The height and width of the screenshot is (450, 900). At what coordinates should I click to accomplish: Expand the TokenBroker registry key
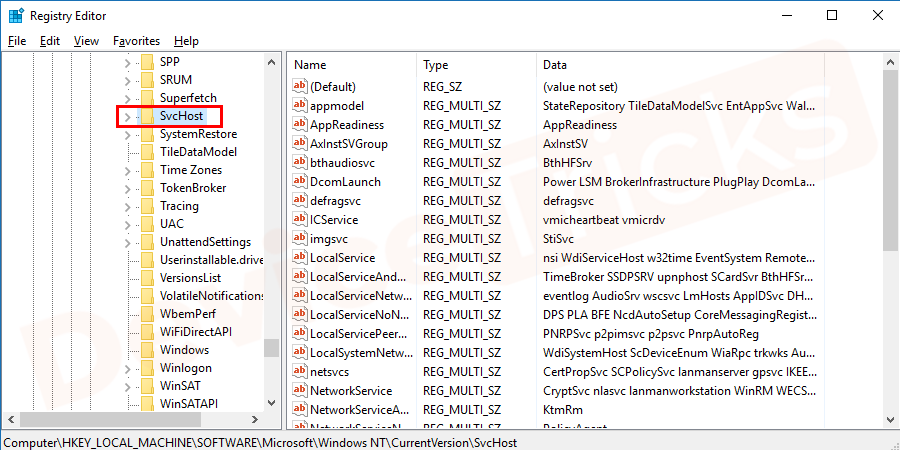coord(127,188)
